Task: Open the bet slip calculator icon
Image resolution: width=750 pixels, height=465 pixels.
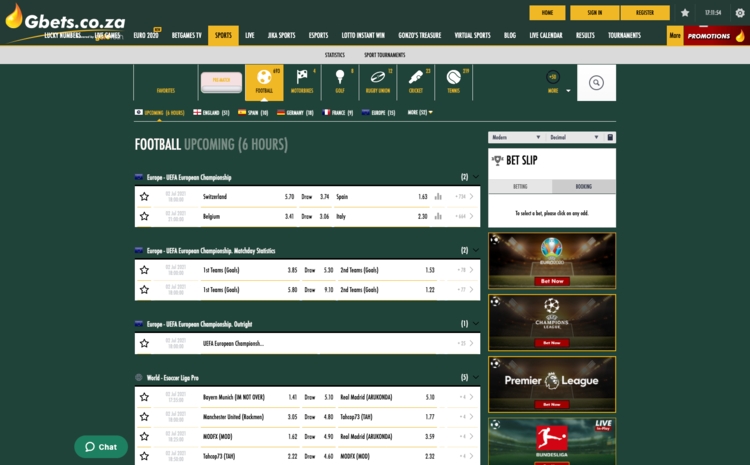Action: [610, 137]
